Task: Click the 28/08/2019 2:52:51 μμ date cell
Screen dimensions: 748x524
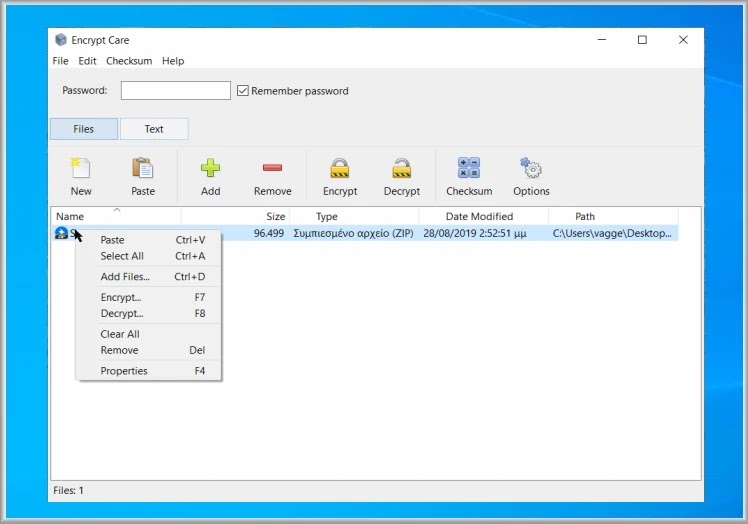Action: point(475,233)
